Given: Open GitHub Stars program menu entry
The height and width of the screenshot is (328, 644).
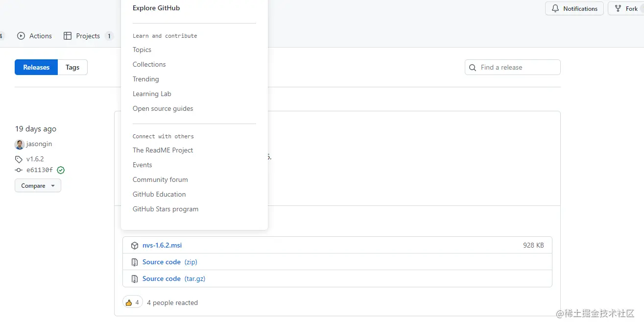Looking at the screenshot, I should [166, 209].
